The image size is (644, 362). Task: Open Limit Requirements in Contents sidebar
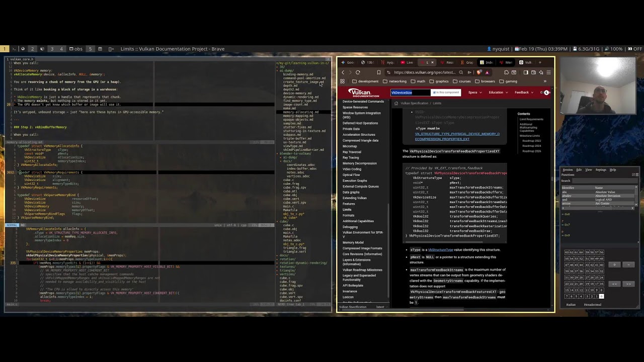coord(531,119)
